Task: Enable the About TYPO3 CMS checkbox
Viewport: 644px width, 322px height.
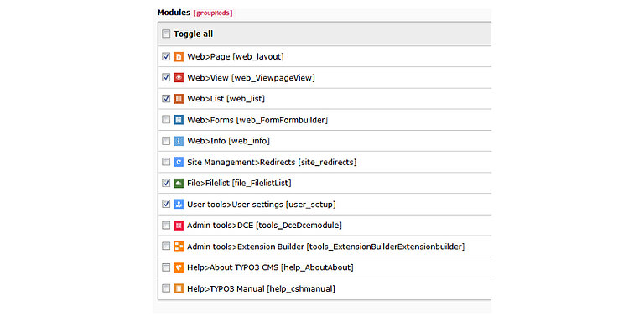Action: click(x=166, y=267)
